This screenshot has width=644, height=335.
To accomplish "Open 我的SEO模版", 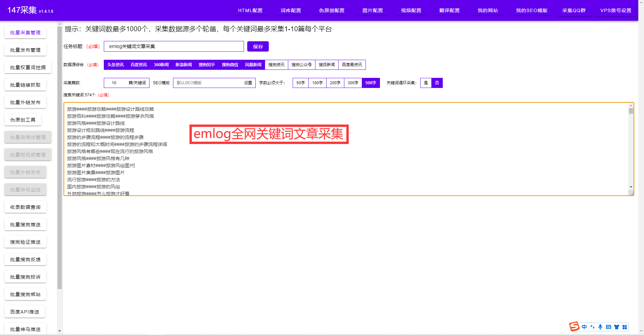I will [532, 10].
